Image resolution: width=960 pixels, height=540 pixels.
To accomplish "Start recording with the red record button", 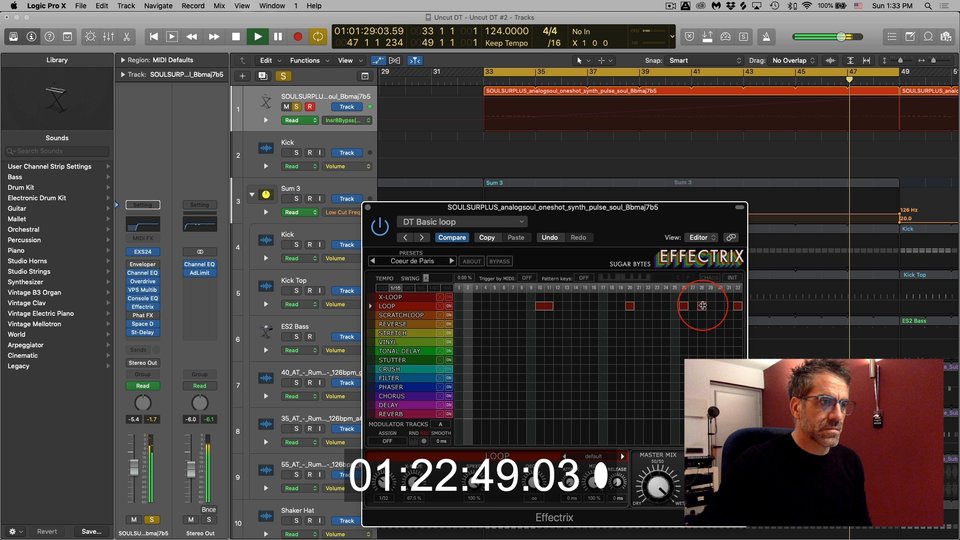I will click(x=298, y=37).
